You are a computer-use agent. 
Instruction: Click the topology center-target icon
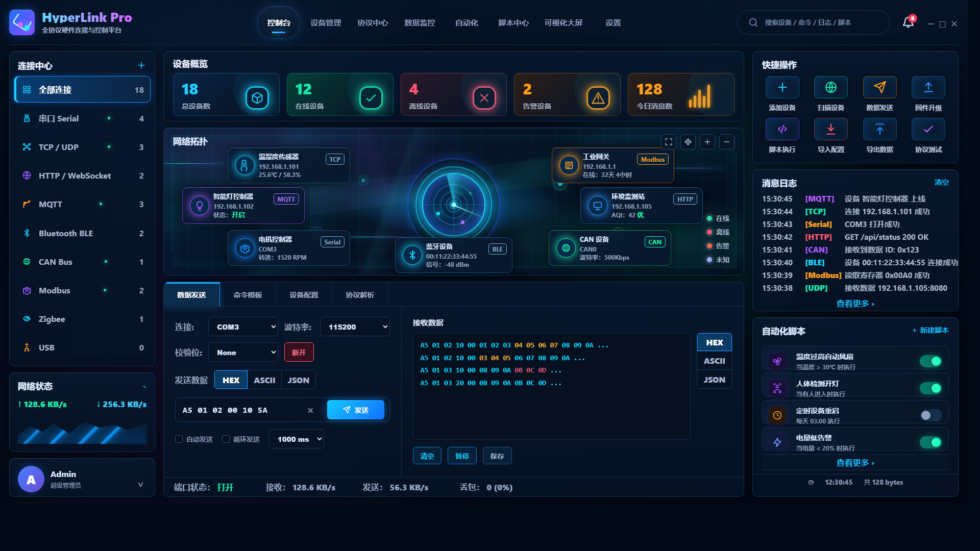tap(688, 142)
